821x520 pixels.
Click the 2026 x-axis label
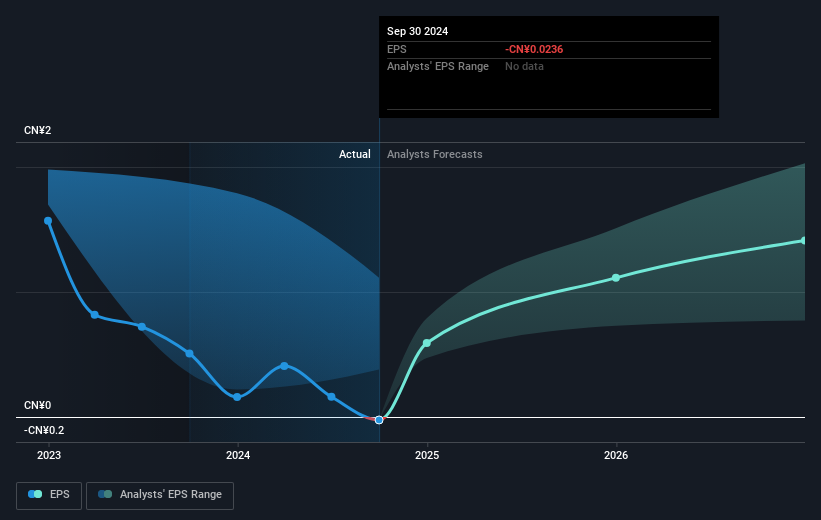tap(616, 455)
